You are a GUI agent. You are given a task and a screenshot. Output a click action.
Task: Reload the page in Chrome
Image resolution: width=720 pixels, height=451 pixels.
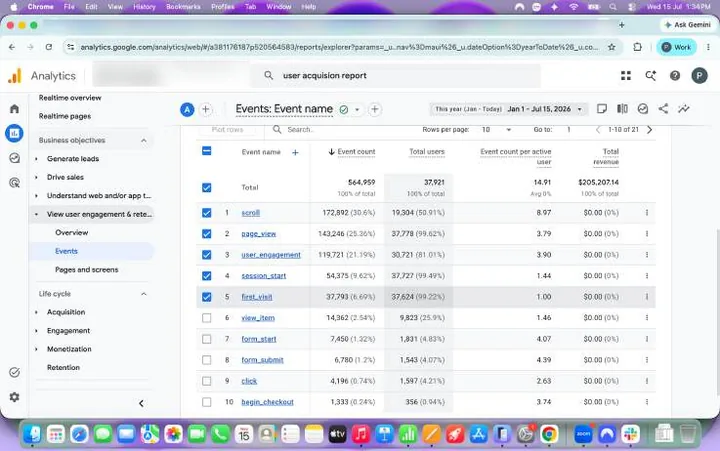(49, 47)
